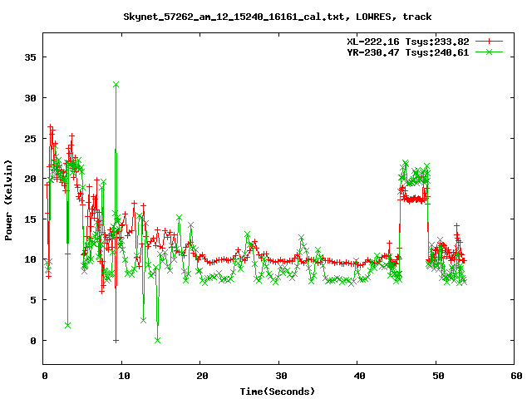Click the green legend line sample
This screenshot has width=532, height=399.
489,52
